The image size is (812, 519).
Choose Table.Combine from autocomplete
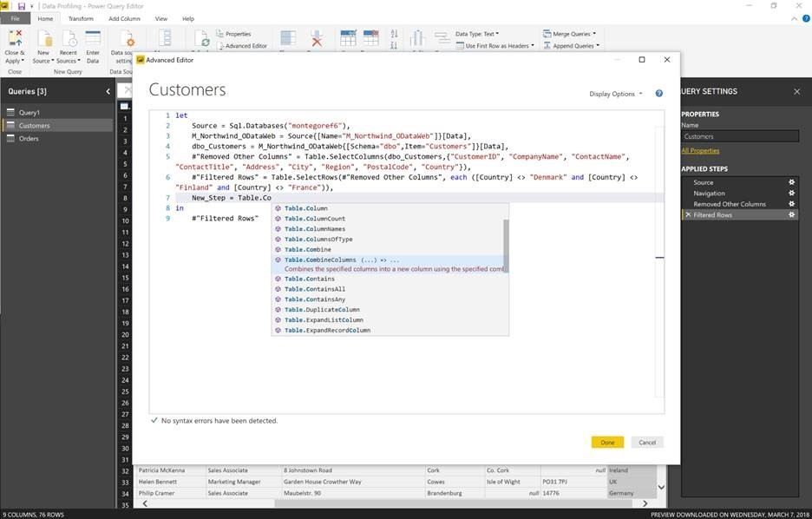tap(390, 250)
